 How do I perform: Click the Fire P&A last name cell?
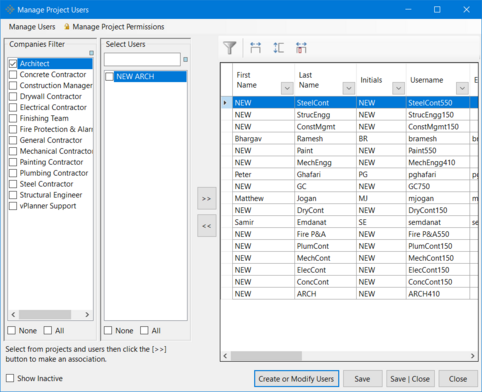coord(325,234)
